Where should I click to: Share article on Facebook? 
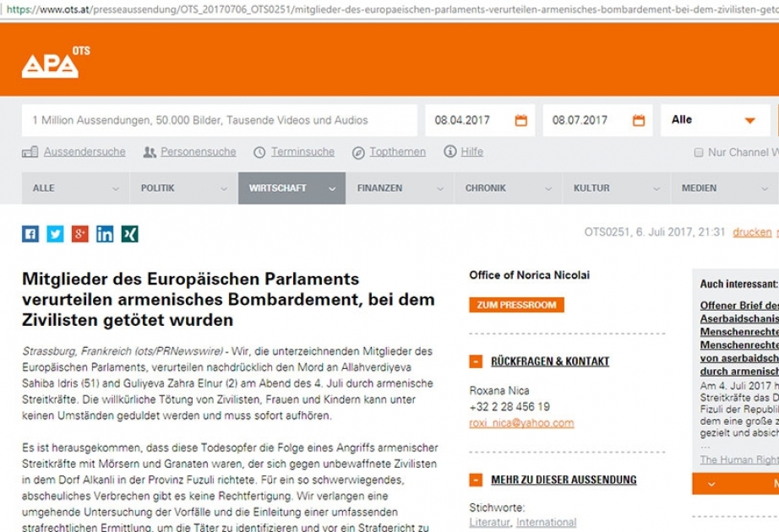click(30, 234)
